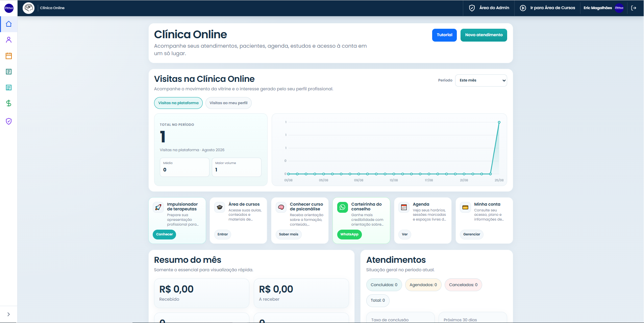
Task: Open the home icon in the sidebar
Action: tap(9, 24)
